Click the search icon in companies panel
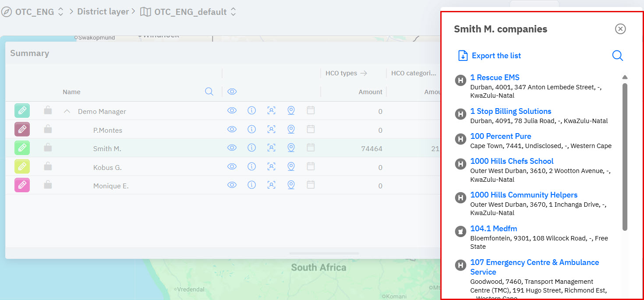644x300 pixels. click(617, 56)
